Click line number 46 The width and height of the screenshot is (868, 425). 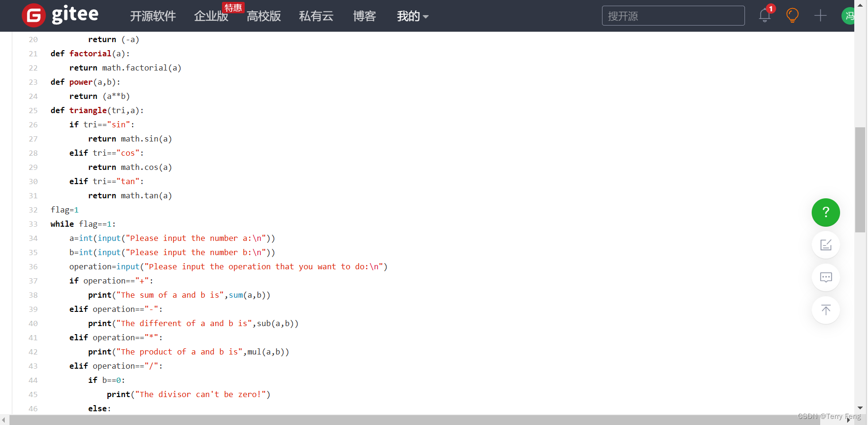pos(33,409)
